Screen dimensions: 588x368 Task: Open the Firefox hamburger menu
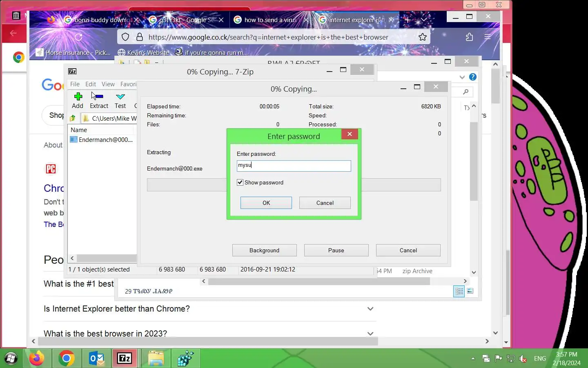[x=488, y=37]
